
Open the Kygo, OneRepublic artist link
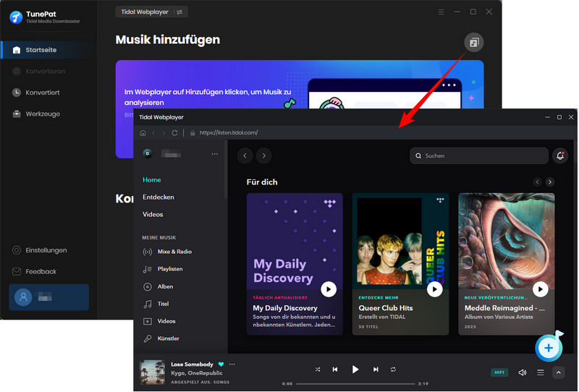point(196,373)
